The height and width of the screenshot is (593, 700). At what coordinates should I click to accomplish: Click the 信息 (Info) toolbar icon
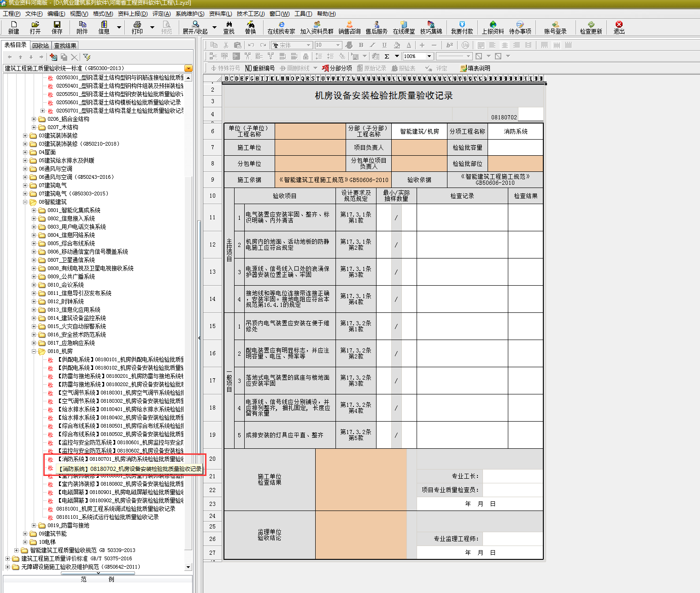104,28
